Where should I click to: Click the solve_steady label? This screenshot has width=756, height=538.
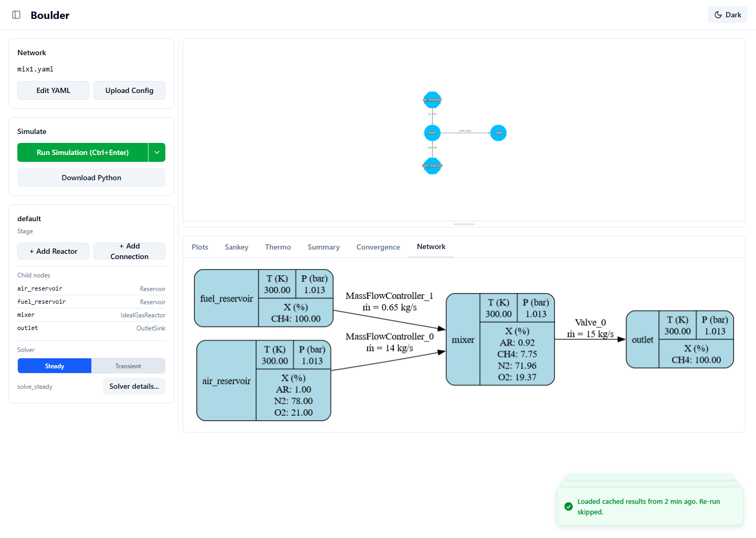coord(35,387)
